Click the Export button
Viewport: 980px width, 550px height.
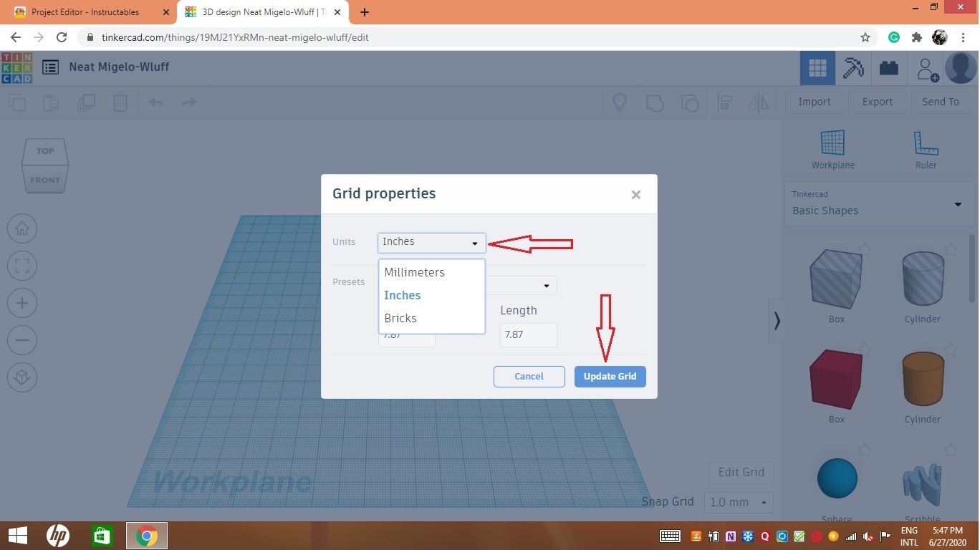point(877,102)
